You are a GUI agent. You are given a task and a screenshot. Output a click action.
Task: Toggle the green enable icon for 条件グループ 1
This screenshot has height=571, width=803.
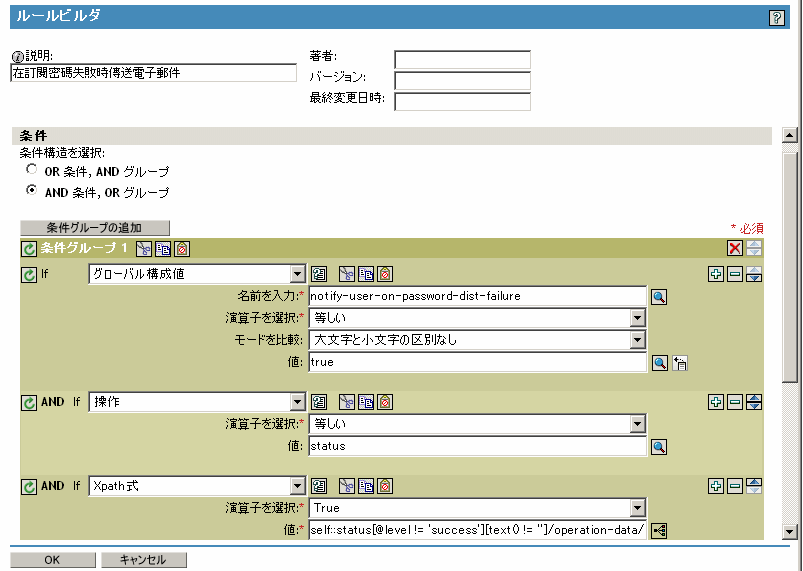tap(29, 249)
